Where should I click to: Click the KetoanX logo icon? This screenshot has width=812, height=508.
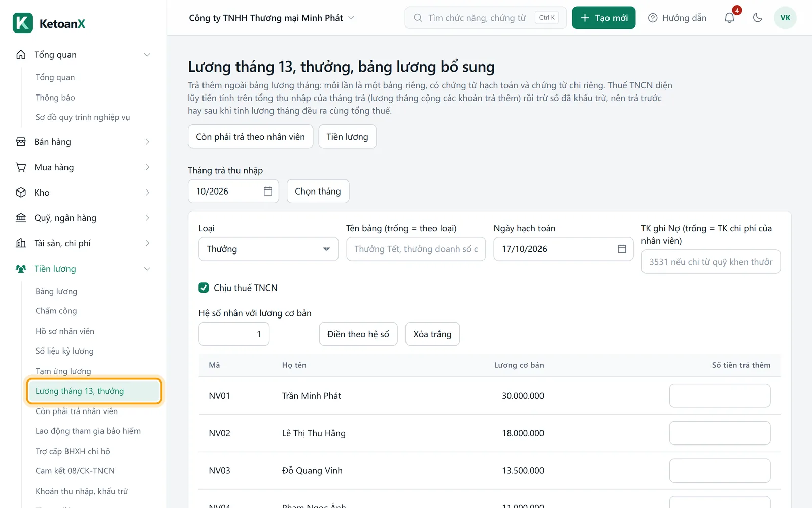pos(23,23)
